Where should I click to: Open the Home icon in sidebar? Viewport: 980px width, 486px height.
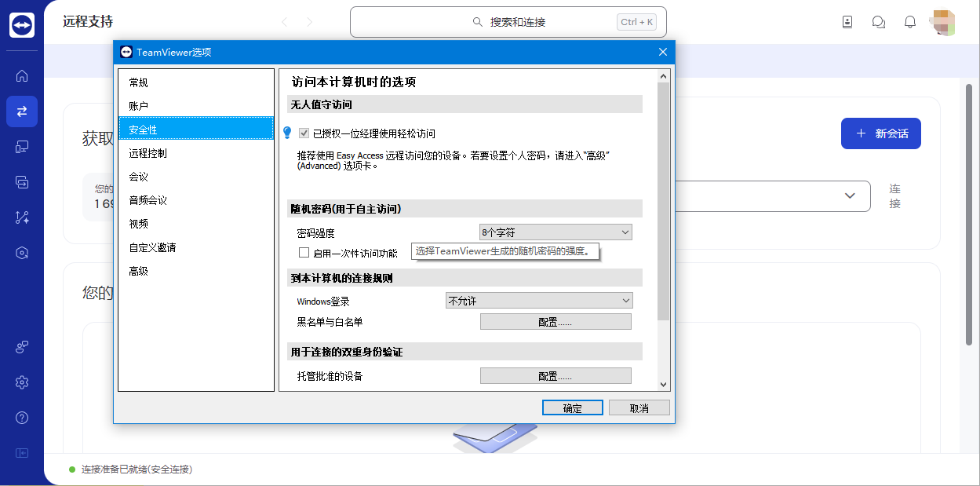(22, 76)
